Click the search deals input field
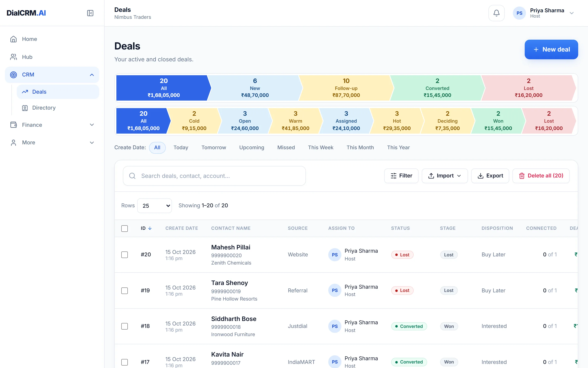The image size is (588, 368). pyautogui.click(x=214, y=176)
